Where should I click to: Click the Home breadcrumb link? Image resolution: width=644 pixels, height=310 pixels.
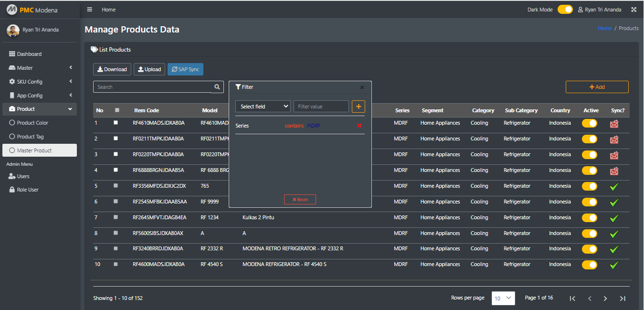605,29
